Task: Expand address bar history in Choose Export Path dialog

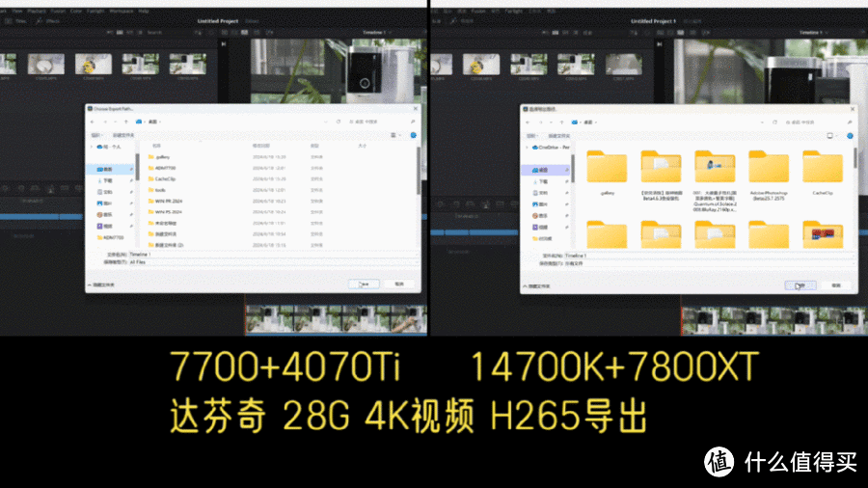Action: (326, 122)
